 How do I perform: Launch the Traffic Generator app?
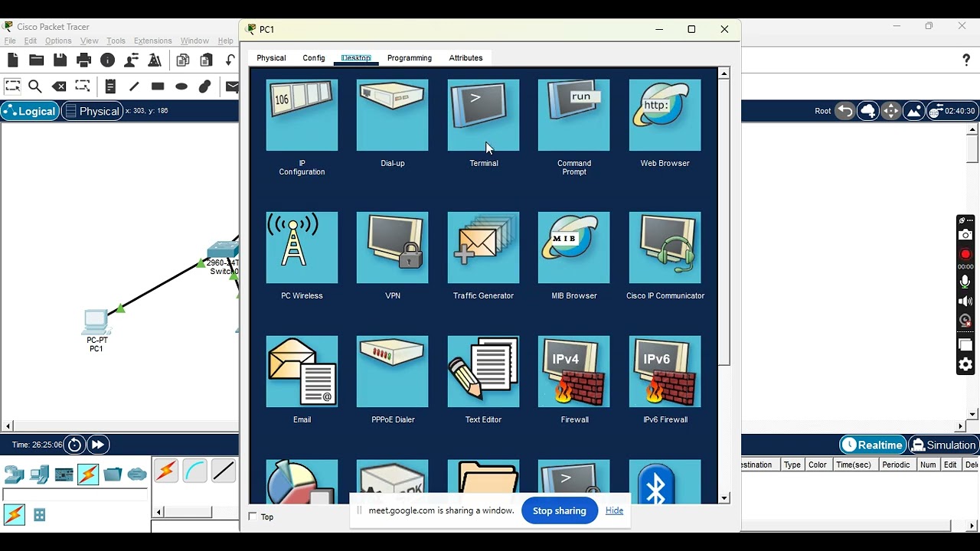pos(483,247)
